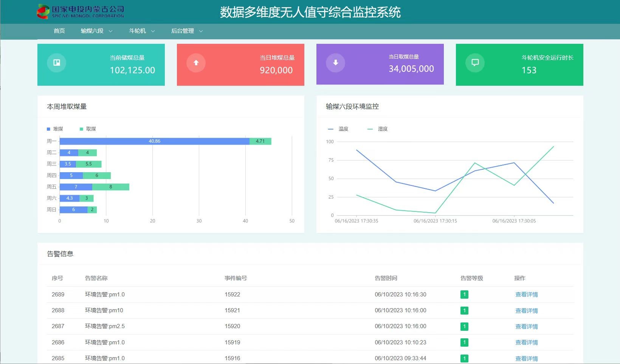
Task: Click the alarm level badge for alert 2689
Action: tap(464, 295)
